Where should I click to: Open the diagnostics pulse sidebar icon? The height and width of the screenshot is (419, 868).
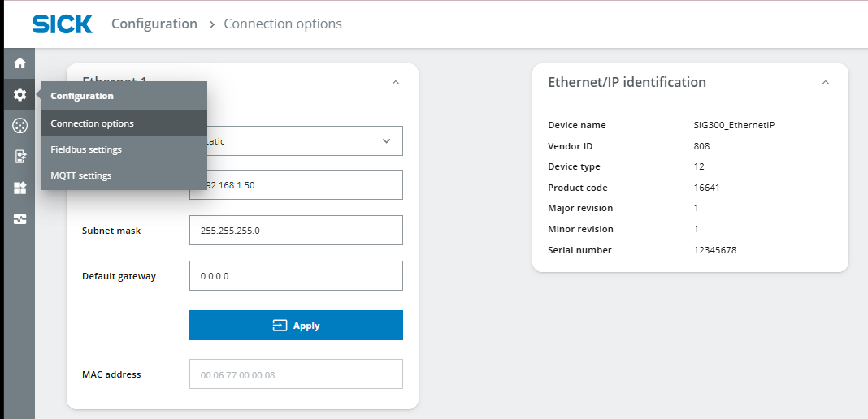[20, 219]
